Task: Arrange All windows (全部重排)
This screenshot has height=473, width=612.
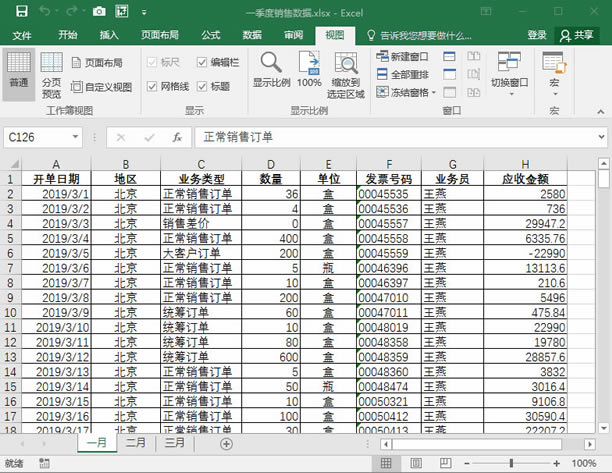Action: [402, 74]
